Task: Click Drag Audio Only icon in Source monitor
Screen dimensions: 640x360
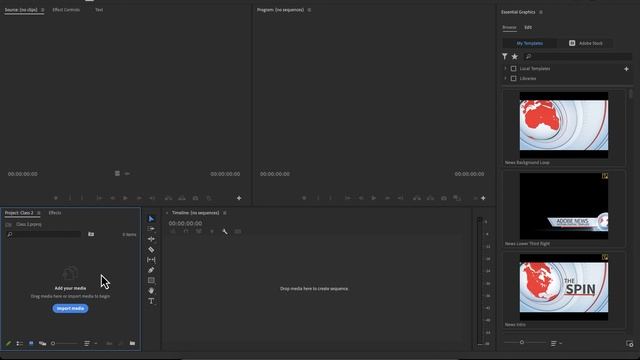Action: point(127,173)
